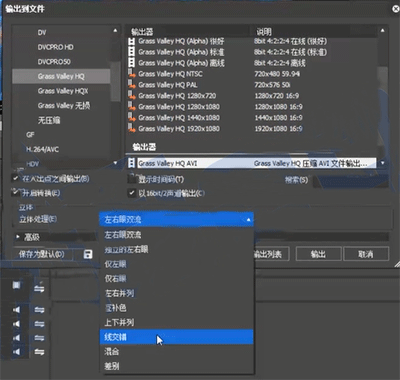Click the row text Grass Valley HQ PAL

(168, 85)
